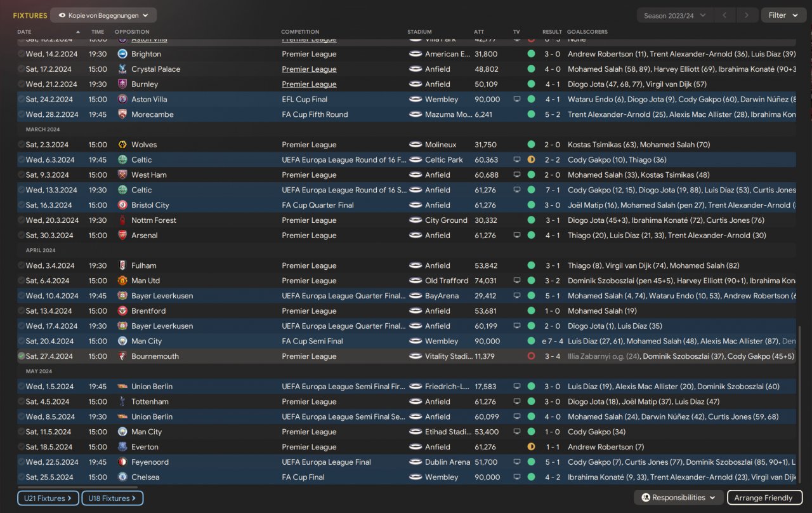Click the Wolves club badge
Screen dimensions: 812x513
[x=122, y=145]
